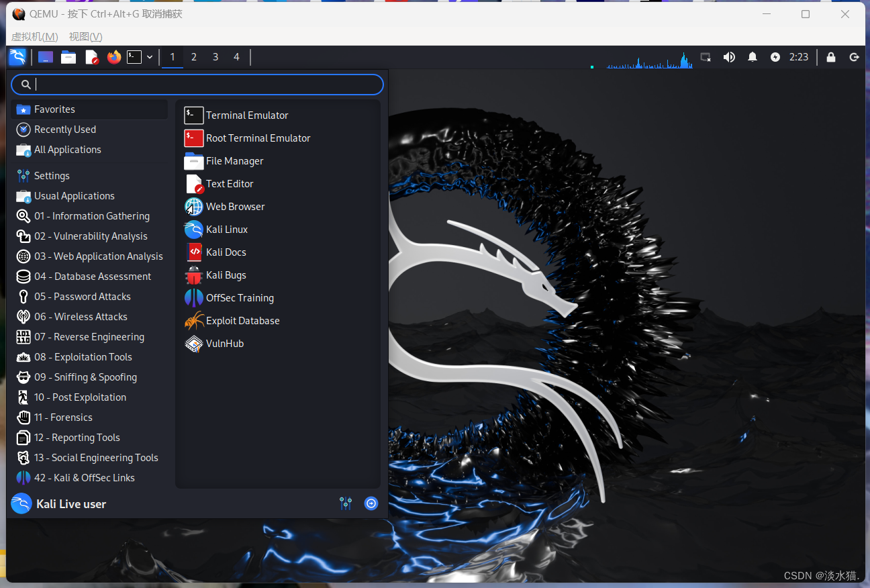870x588 pixels.
Task: Open the Settings category
Action: pos(89,176)
